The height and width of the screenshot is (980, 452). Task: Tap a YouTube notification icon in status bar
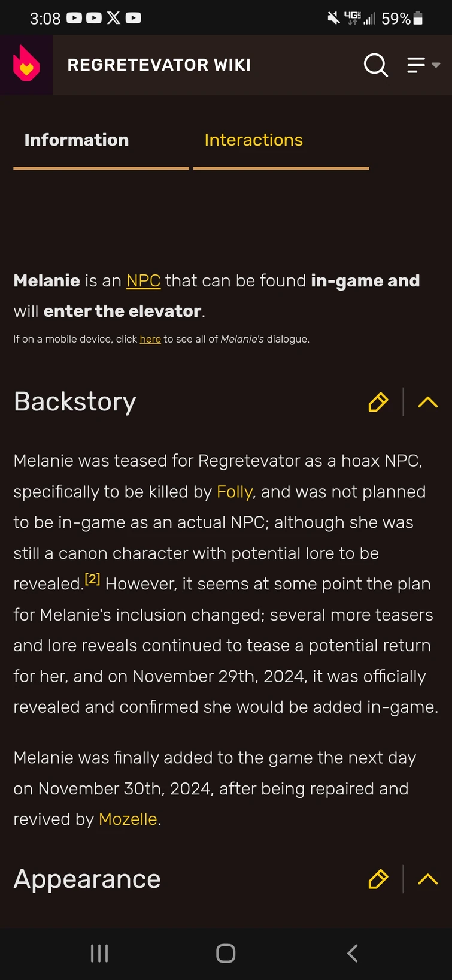(x=74, y=18)
